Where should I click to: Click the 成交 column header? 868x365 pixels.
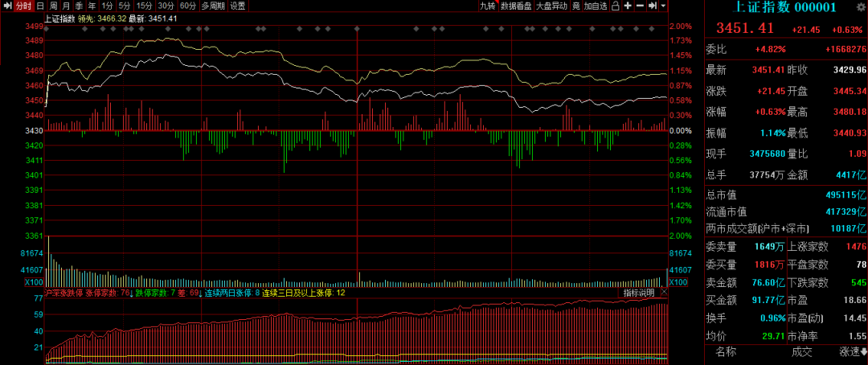tap(801, 351)
